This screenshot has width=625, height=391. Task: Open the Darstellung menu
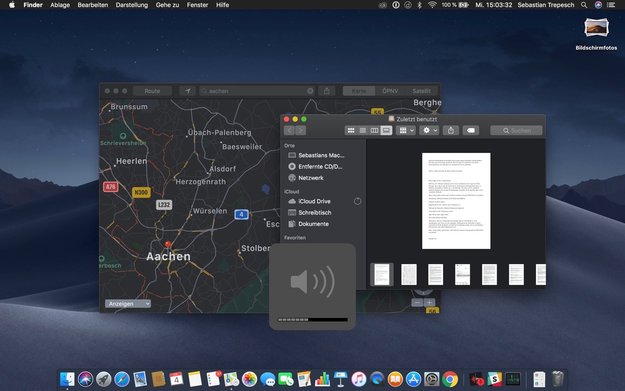click(132, 5)
